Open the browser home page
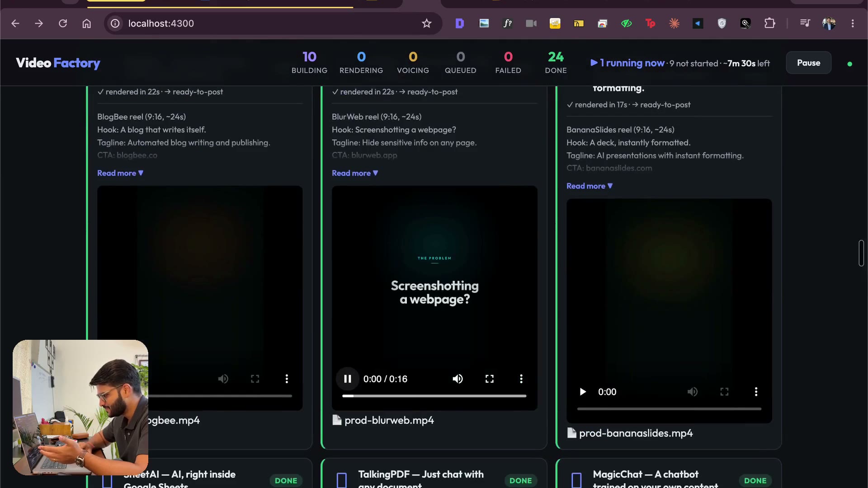The width and height of the screenshot is (868, 488). (x=86, y=23)
